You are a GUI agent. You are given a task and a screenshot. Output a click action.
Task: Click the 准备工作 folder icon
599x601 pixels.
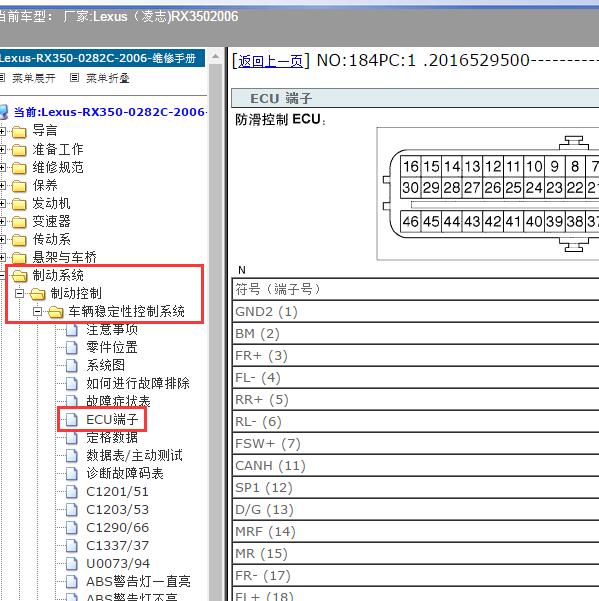point(19,150)
